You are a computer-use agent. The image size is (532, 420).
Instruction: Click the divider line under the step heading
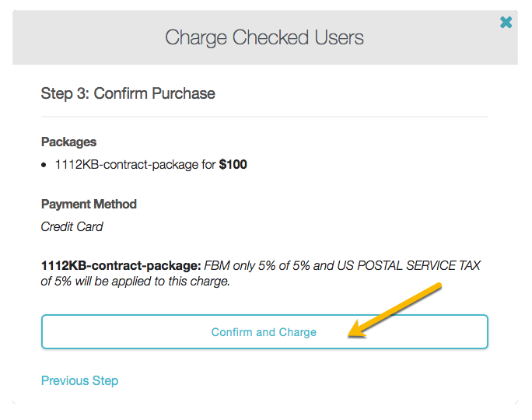(264, 117)
